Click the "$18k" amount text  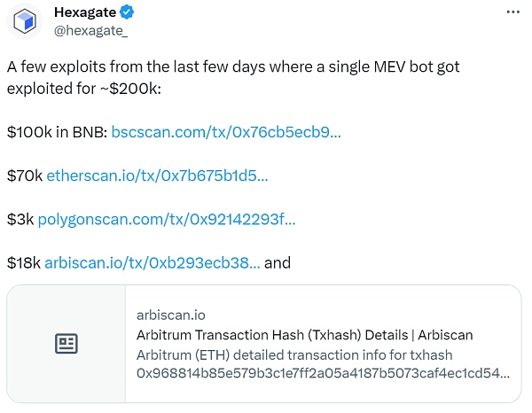click(x=24, y=263)
